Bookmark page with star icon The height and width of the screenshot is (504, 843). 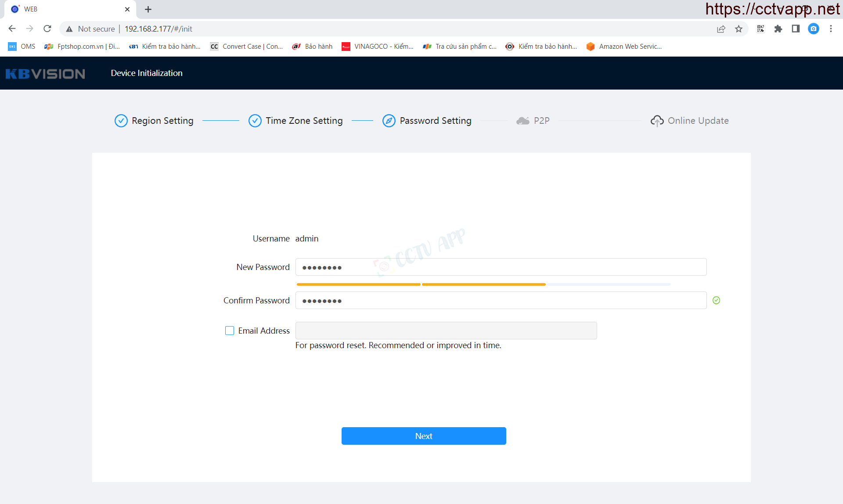tap(739, 29)
